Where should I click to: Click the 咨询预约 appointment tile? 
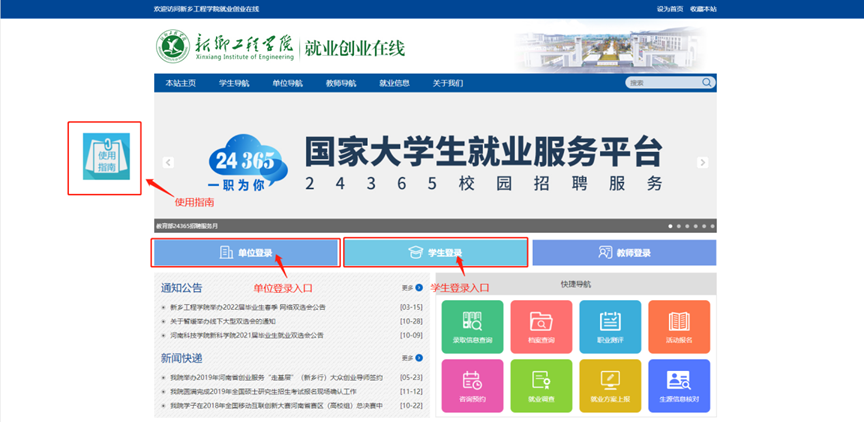click(x=471, y=386)
